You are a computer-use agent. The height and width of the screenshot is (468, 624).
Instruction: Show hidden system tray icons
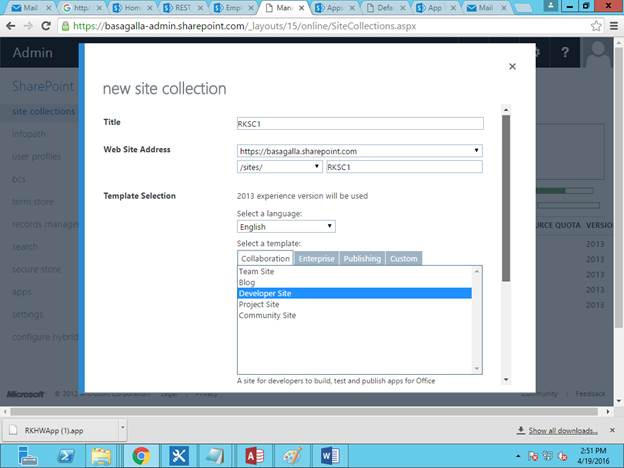pyautogui.click(x=518, y=456)
